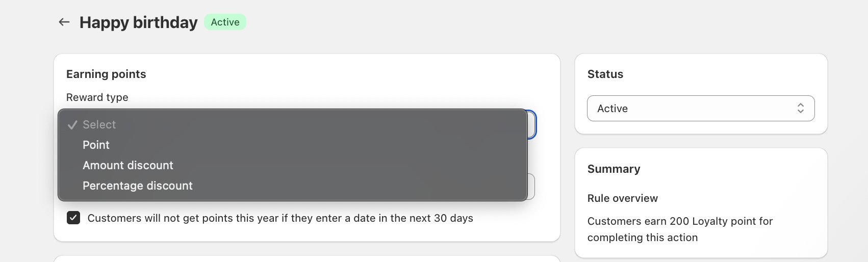Select the Amount discount option
The image size is (868, 262).
click(x=128, y=166)
